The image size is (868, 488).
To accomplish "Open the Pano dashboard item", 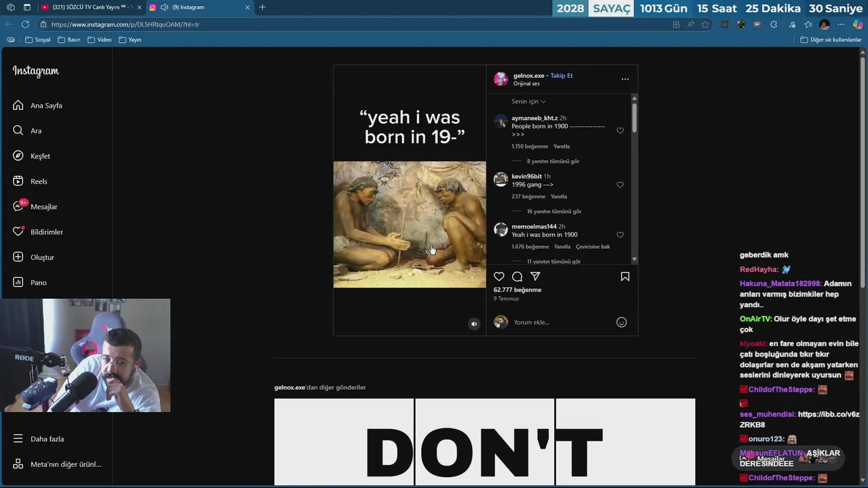I will pos(38,283).
